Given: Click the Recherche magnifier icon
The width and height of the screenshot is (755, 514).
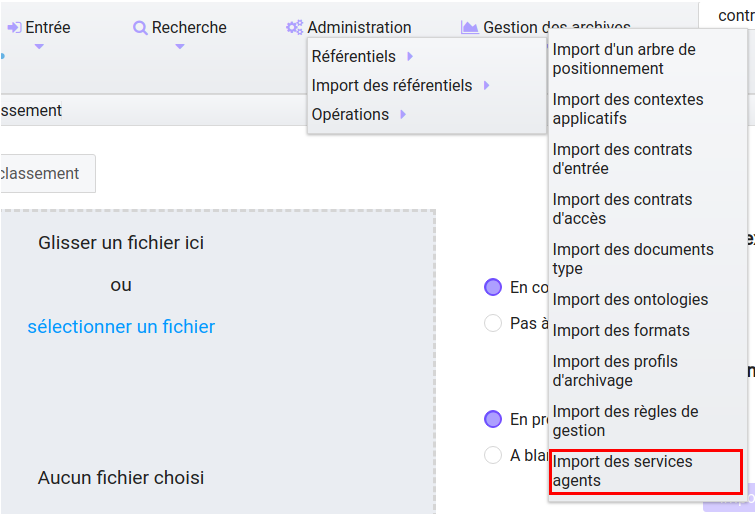Looking at the screenshot, I should click(140, 28).
